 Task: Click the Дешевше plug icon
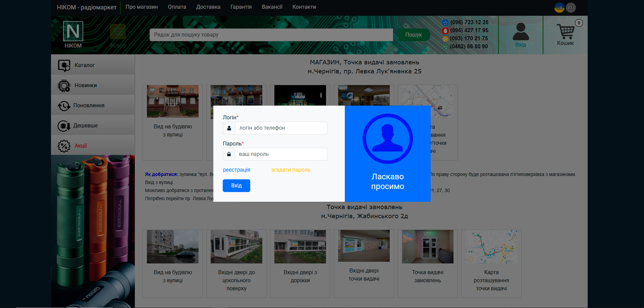click(x=64, y=126)
